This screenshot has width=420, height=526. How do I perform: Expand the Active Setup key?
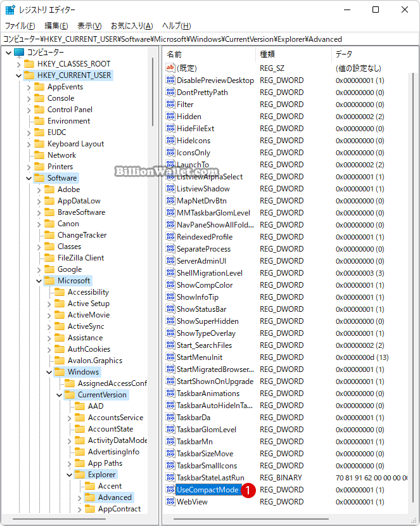(x=49, y=304)
